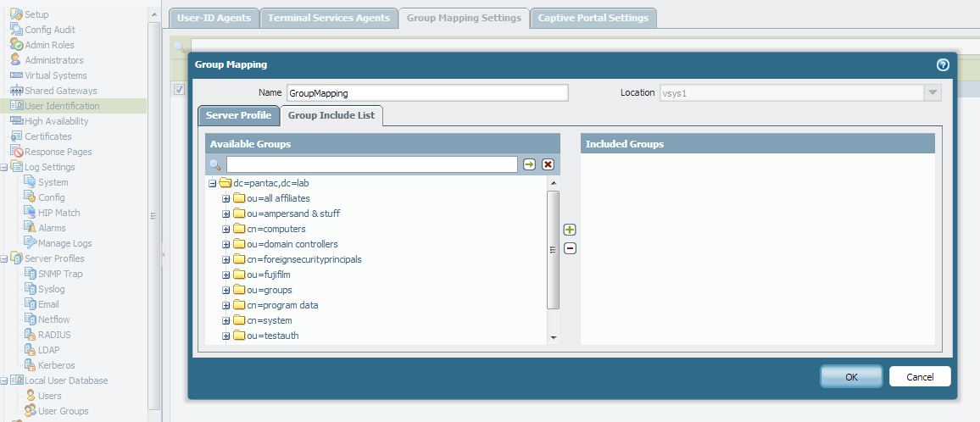Click the Alarms log icon
Screen dimensions: 980x422
point(30,228)
